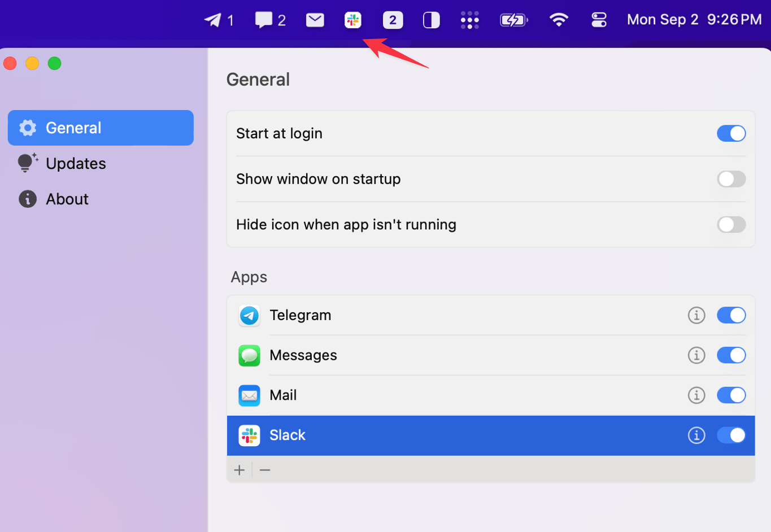
Task: Click the lightbulb icon beside Updates
Action: click(x=27, y=163)
